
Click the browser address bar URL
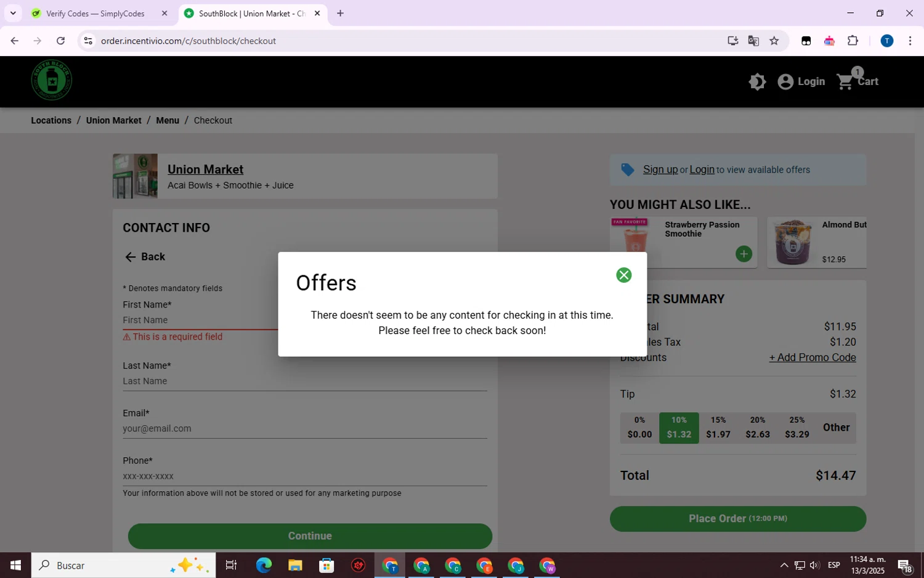(x=188, y=41)
